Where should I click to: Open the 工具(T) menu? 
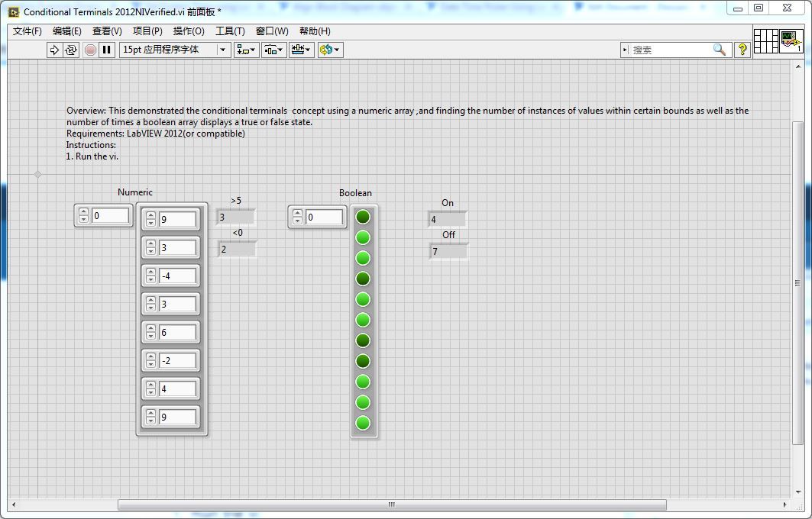point(230,31)
